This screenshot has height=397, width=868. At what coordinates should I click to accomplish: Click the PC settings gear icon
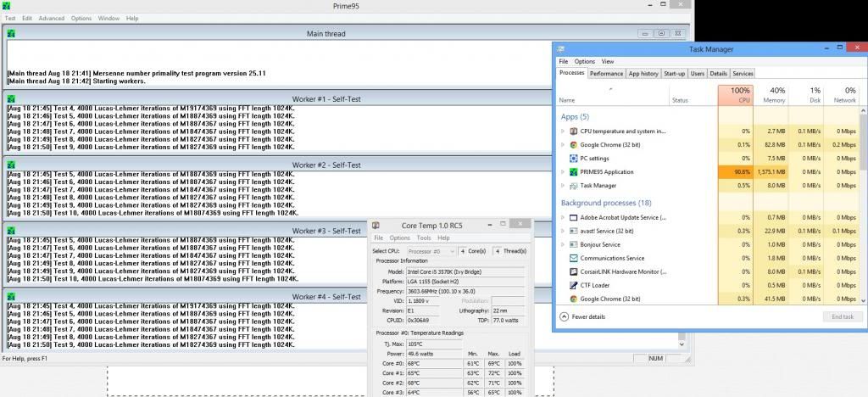point(574,159)
